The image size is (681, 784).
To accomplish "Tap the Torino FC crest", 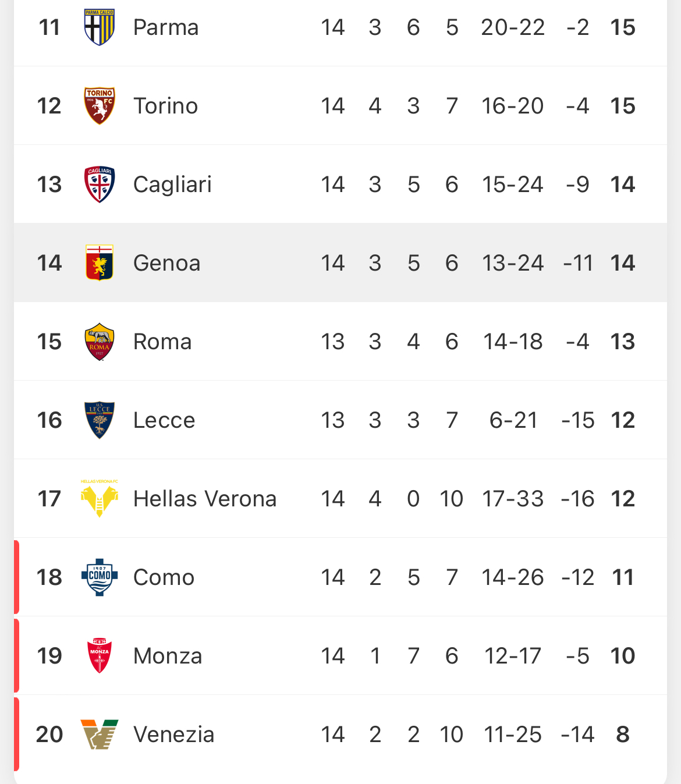I will pos(100,106).
